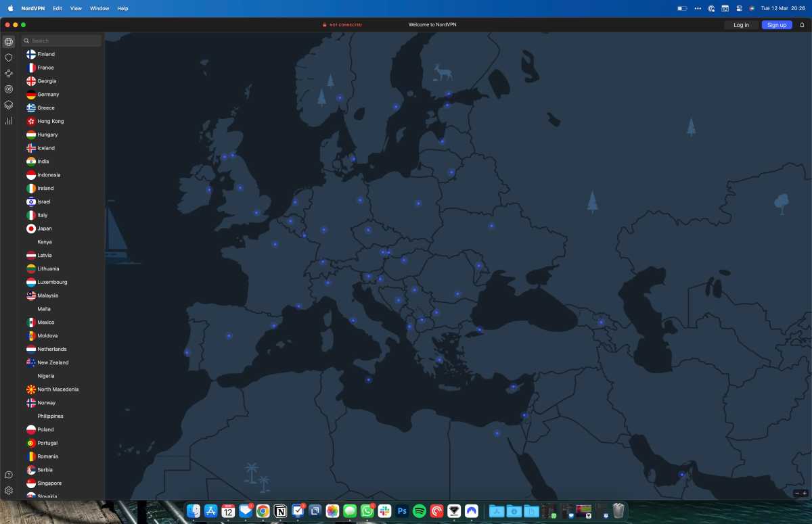812x524 pixels.
Task: Open the Trash in the Dock
Action: point(618,510)
